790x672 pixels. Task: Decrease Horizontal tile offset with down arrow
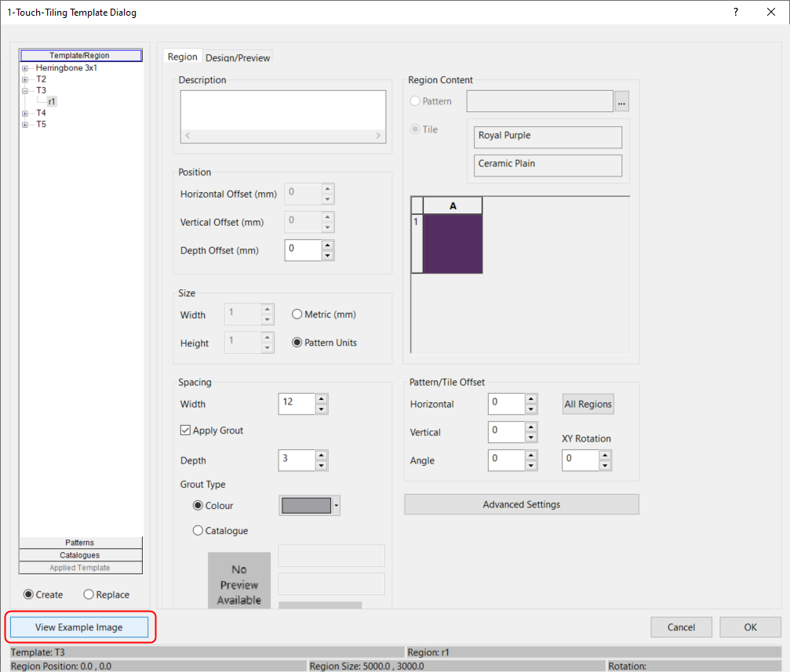pos(531,409)
